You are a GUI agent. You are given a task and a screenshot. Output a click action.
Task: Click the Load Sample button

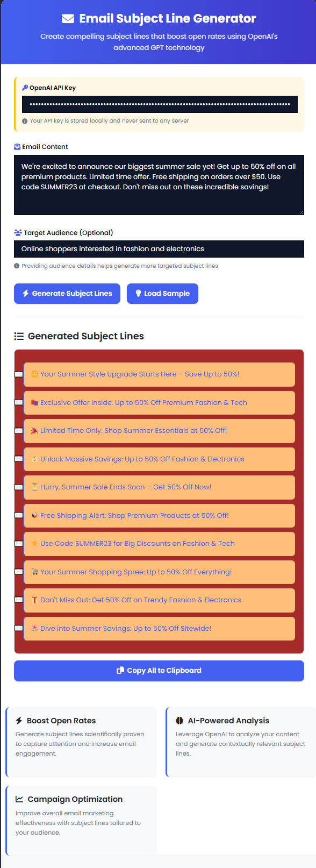click(x=162, y=294)
